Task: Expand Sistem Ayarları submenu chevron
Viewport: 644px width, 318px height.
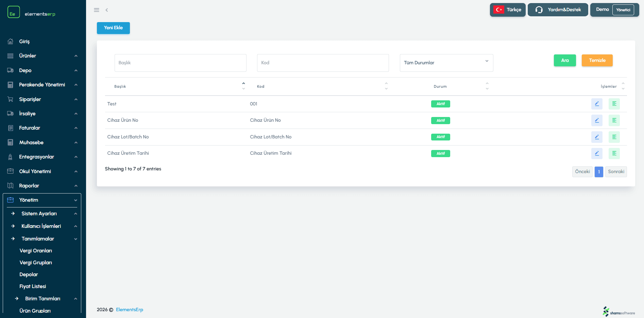Action: pyautogui.click(x=75, y=214)
